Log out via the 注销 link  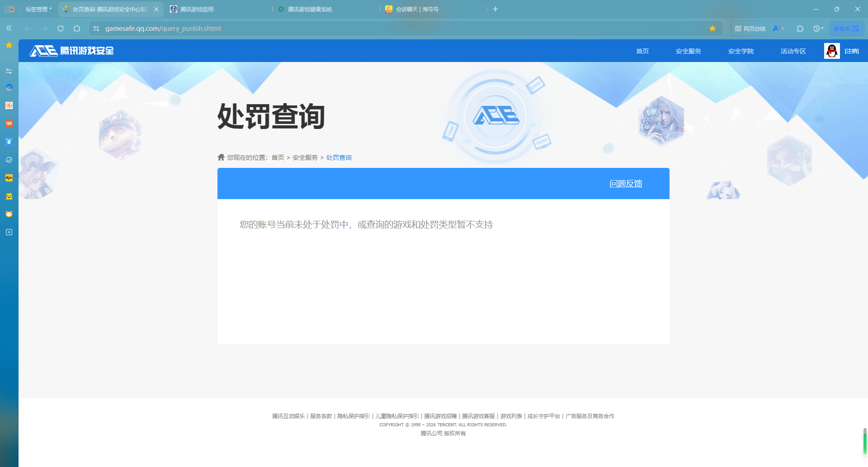pyautogui.click(x=852, y=51)
